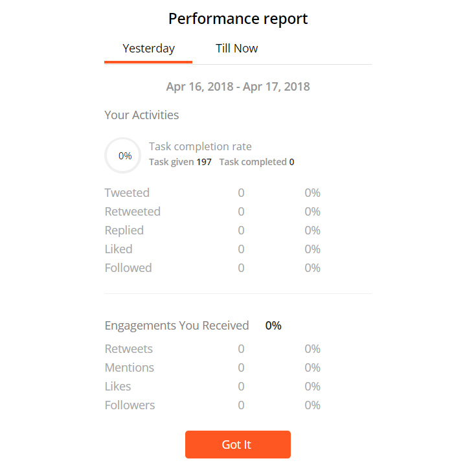Select the Apr 16 - Apr 17 date range
Image resolution: width=476 pixels, height=463 pixels.
[x=238, y=87]
